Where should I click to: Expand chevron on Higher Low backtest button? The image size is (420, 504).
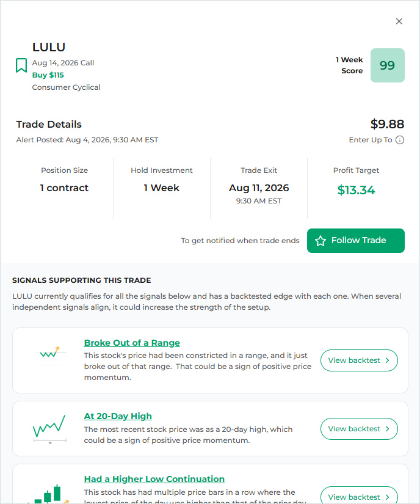[387, 497]
